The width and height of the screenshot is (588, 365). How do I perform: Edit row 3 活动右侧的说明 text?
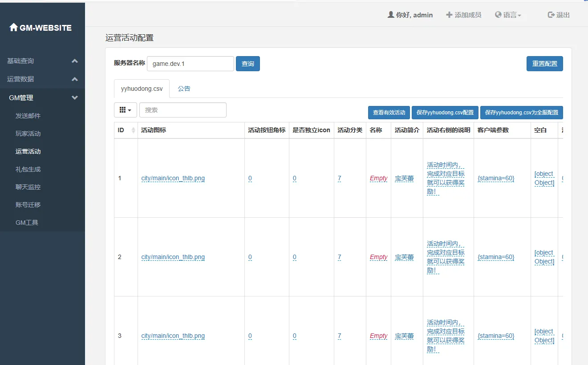pyautogui.click(x=446, y=336)
